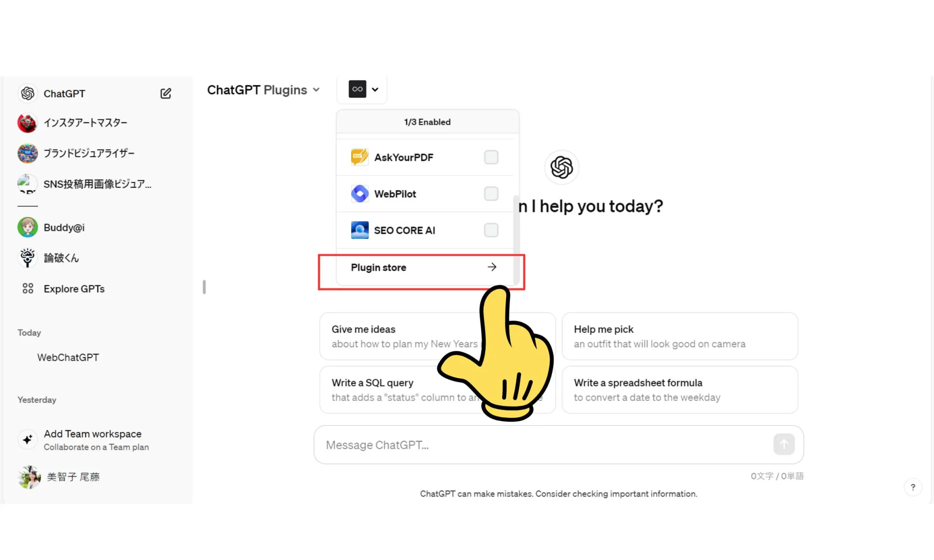Click the Buddy@i custom GPT icon
This screenshot has height=560, width=934.
pos(27,226)
